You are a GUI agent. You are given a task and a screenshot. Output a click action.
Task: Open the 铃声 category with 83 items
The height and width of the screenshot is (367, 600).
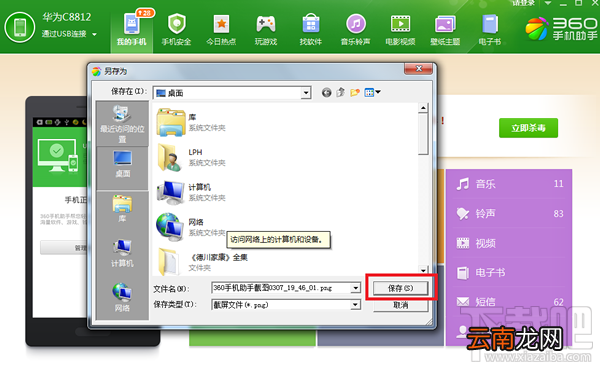pos(510,214)
